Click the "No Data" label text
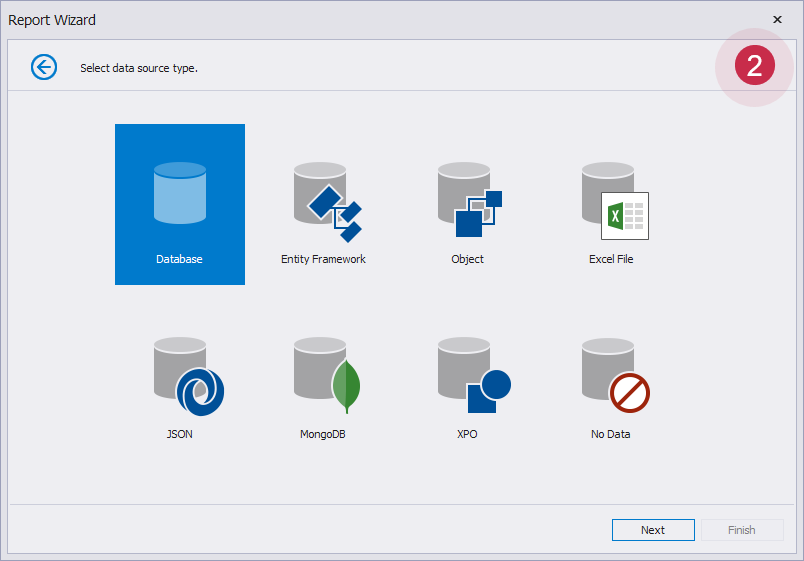This screenshot has height=561, width=804. pos(610,434)
